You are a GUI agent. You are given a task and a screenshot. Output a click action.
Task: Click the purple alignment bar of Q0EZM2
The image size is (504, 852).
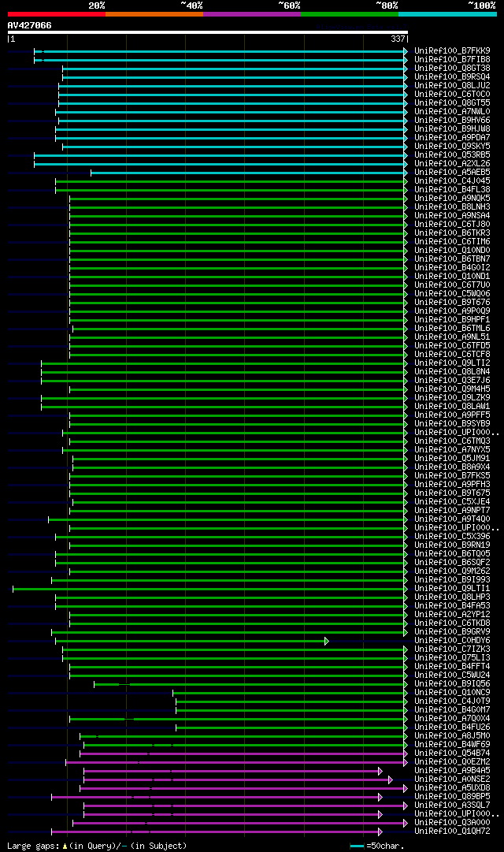pyautogui.click(x=235, y=762)
